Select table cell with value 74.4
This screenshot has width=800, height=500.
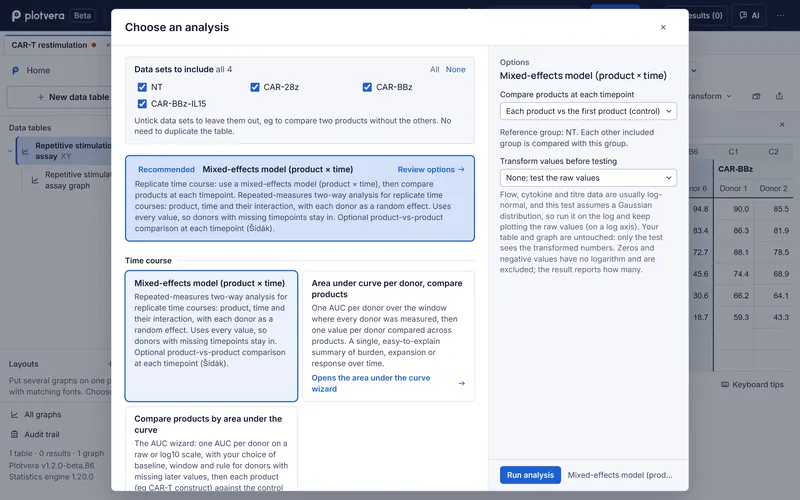click(x=733, y=274)
